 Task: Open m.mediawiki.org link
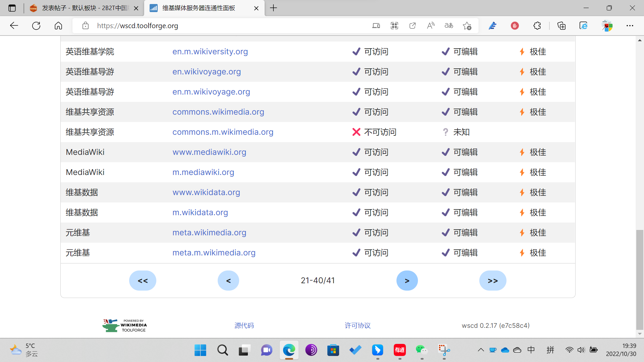pyautogui.click(x=203, y=172)
